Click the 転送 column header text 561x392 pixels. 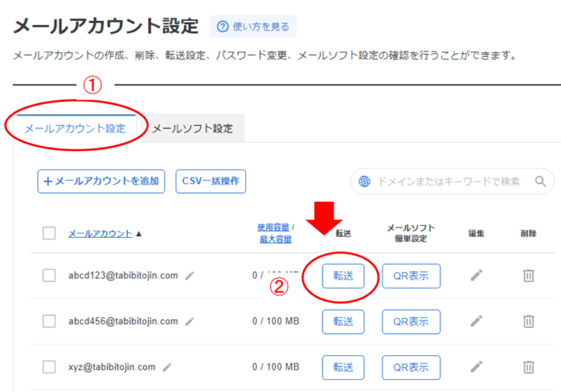343,233
